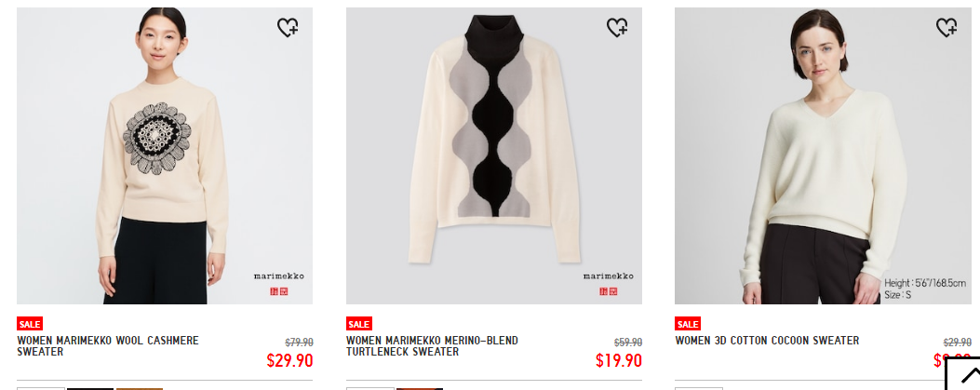Screen dimensions: 980x390
Task: Click the $29.90 sale price
Action: 289,360
